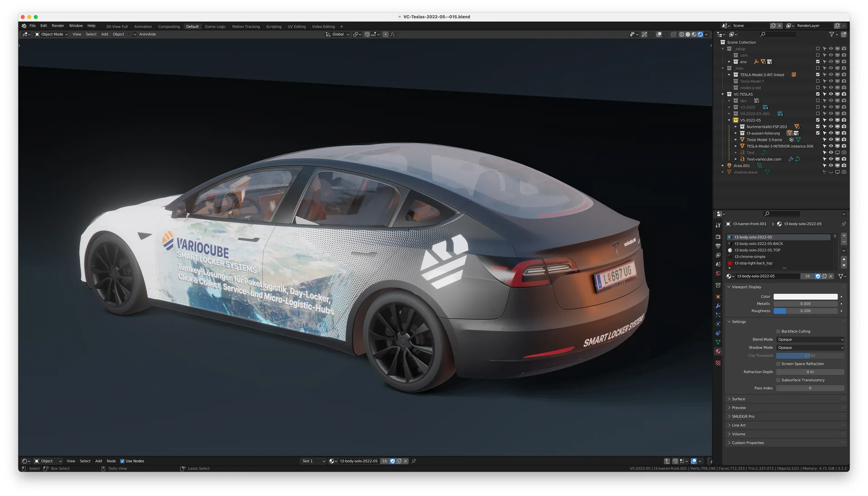Enable Backface Culling checkbox
This screenshot has height=496, width=868.
(778, 331)
